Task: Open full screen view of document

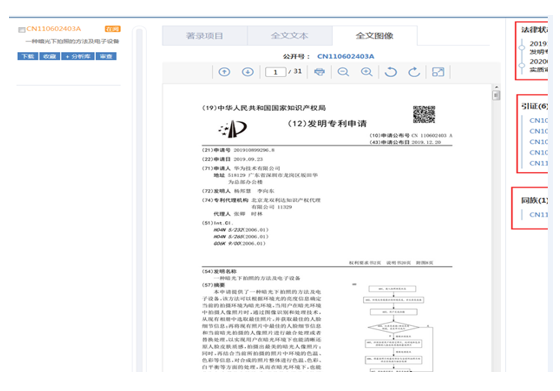Action: point(438,72)
